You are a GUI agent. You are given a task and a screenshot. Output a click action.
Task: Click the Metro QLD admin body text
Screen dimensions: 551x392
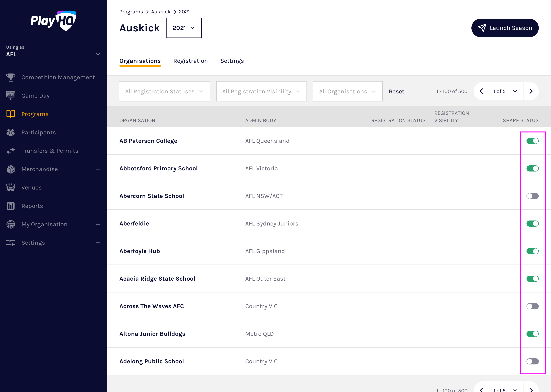[x=259, y=334]
